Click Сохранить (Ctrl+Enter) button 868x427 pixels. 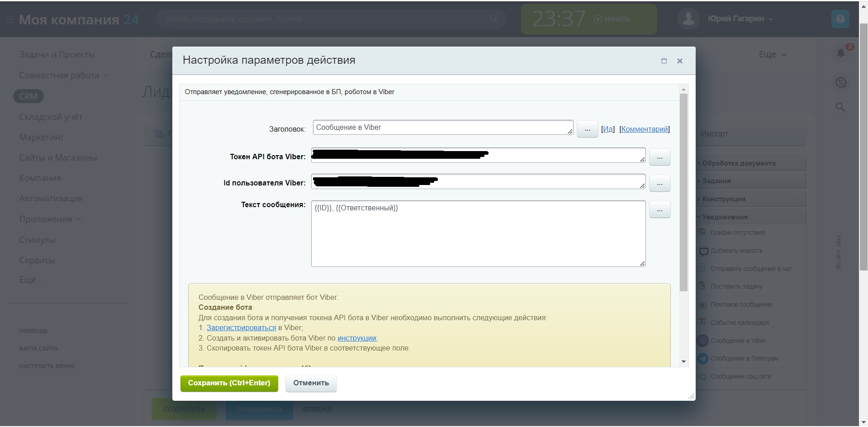[x=229, y=383]
